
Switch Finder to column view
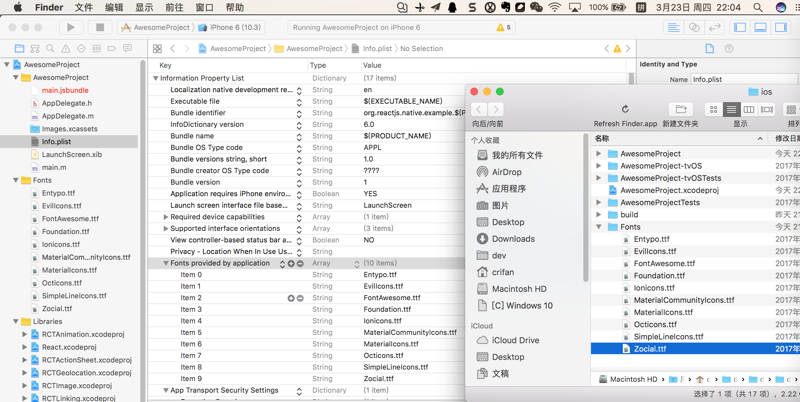[749, 109]
